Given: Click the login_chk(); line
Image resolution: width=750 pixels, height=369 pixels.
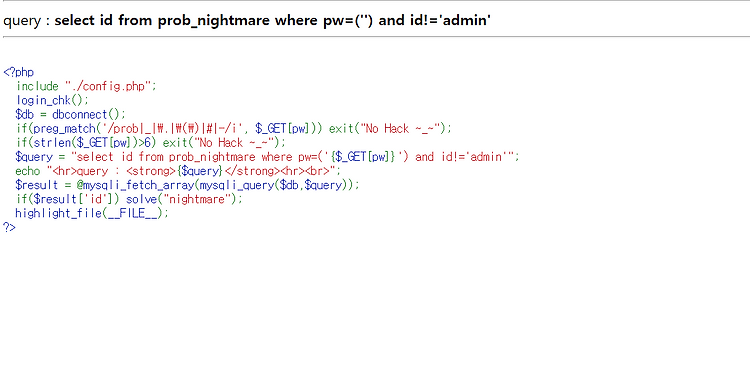Looking at the screenshot, I should pos(52,101).
